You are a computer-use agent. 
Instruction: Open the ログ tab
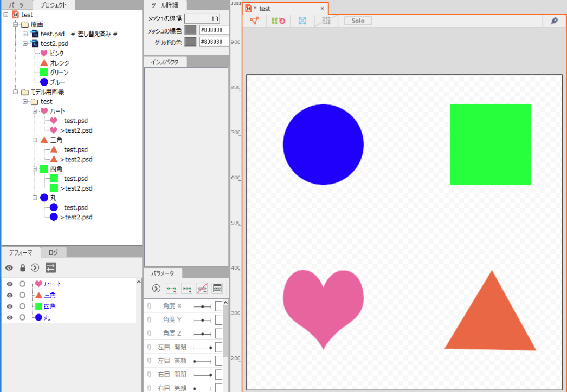[x=53, y=252]
